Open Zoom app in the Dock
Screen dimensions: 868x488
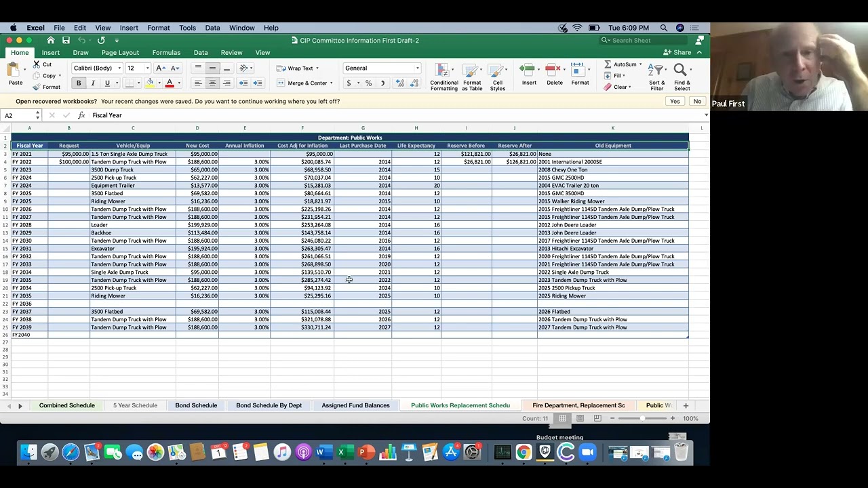(587, 452)
